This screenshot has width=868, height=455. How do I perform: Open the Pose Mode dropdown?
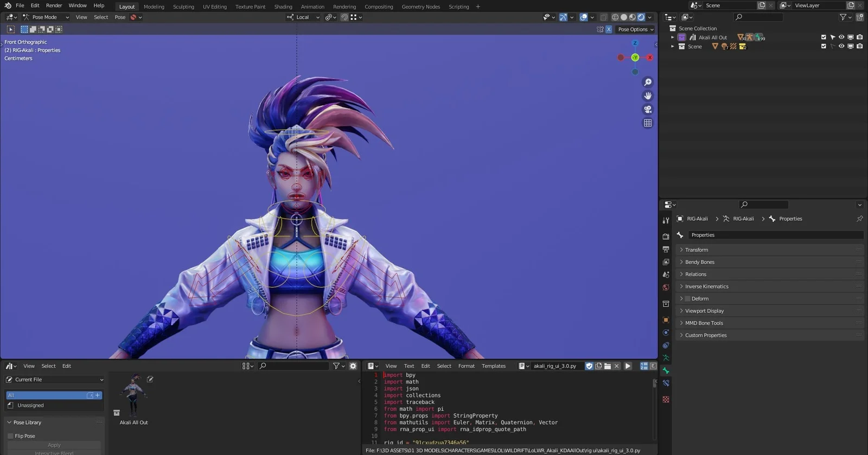46,17
